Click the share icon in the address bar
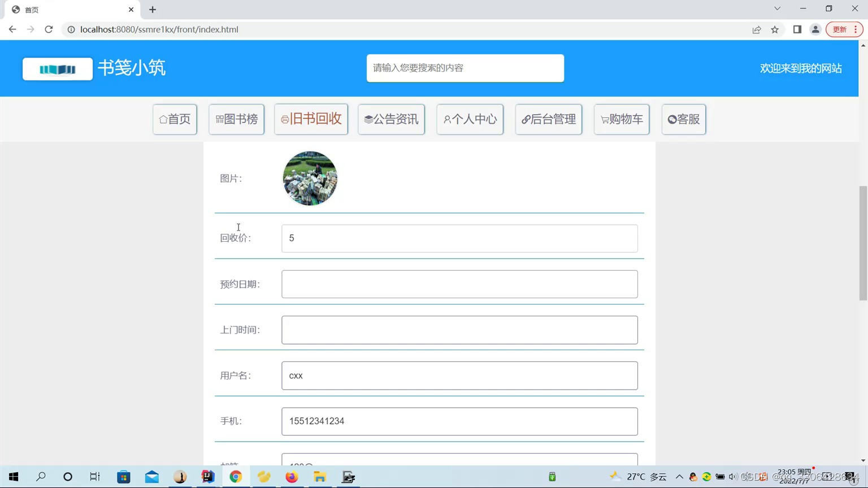Image resolution: width=868 pixels, height=488 pixels. click(757, 29)
